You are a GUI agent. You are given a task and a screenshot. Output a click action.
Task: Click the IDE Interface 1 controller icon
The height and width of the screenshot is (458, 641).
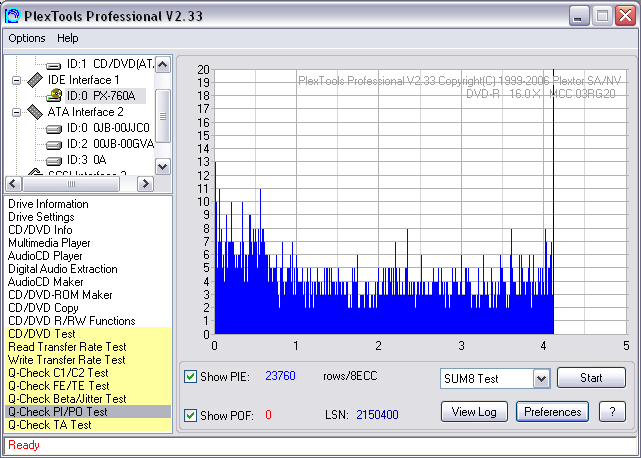(x=35, y=80)
